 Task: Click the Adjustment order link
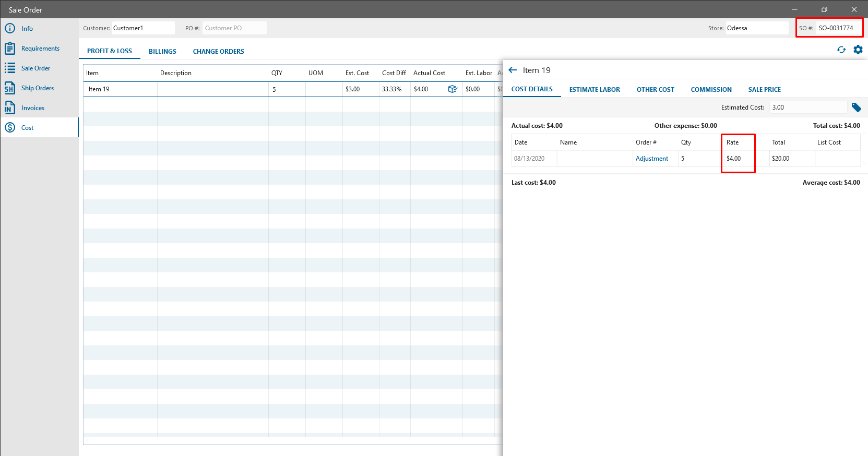click(x=651, y=159)
